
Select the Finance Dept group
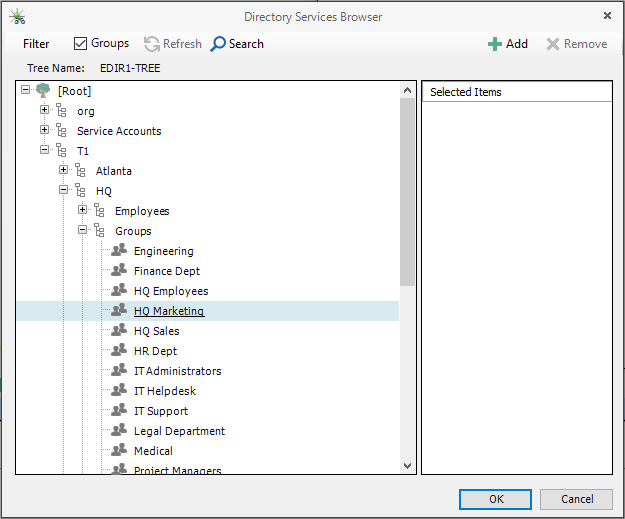coord(166,271)
